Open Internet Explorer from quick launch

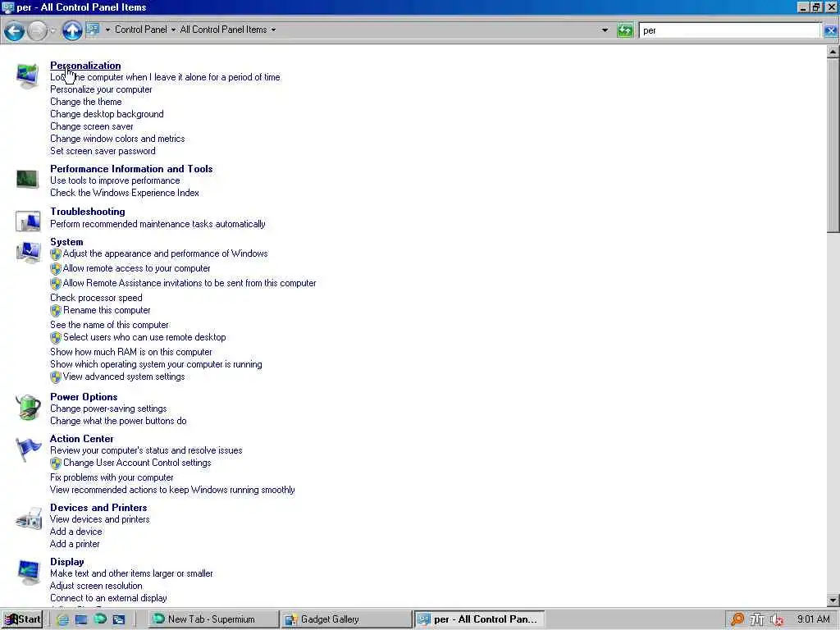(62, 619)
